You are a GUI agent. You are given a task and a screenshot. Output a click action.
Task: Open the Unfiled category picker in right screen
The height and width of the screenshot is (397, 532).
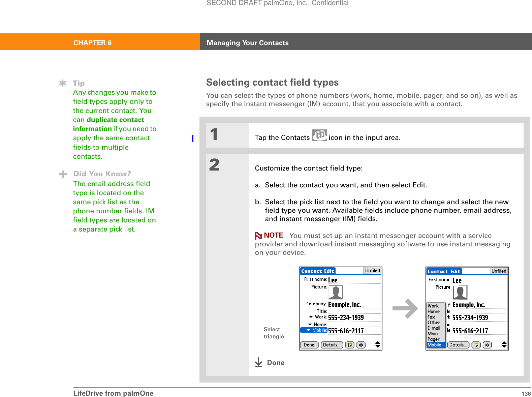tap(499, 271)
